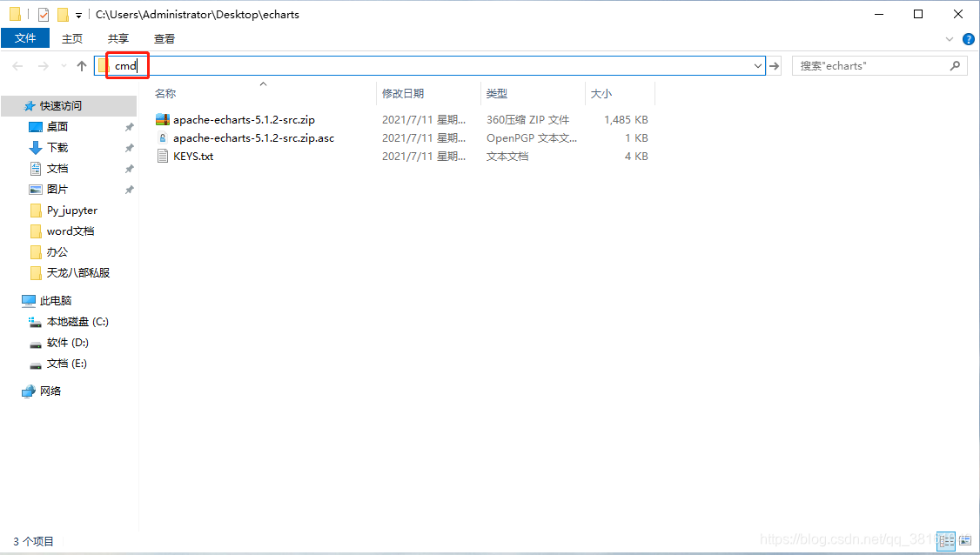The height and width of the screenshot is (555, 980).
Task: Click the pin icon next to 图片
Action: pos(130,190)
